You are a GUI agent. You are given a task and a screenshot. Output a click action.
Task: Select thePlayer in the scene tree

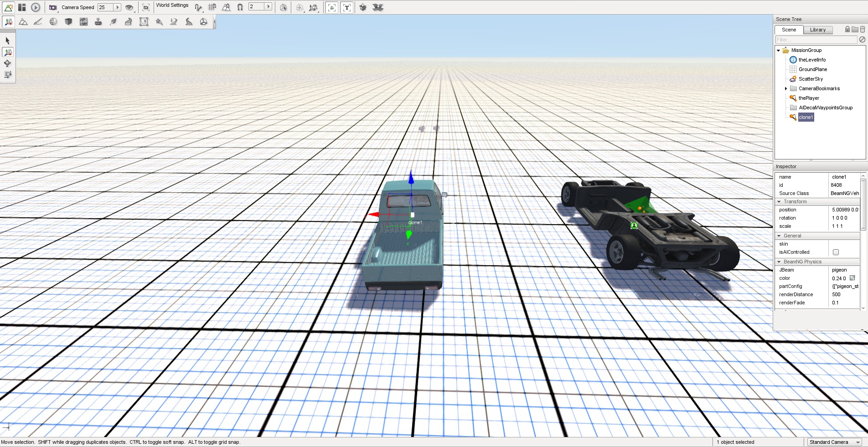click(x=809, y=98)
